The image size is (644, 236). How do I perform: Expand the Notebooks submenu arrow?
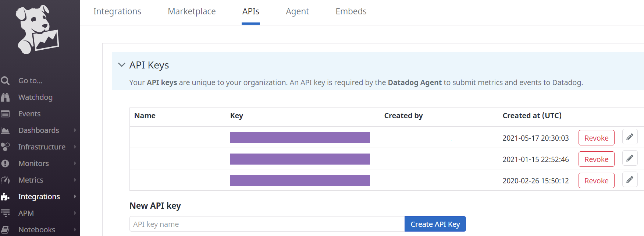pos(75,230)
